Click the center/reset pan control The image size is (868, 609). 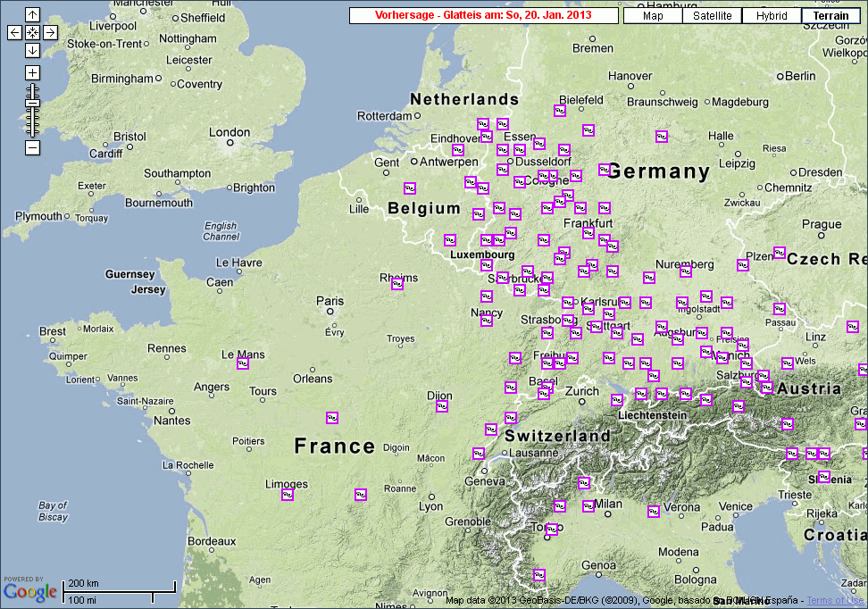pyautogui.click(x=32, y=32)
